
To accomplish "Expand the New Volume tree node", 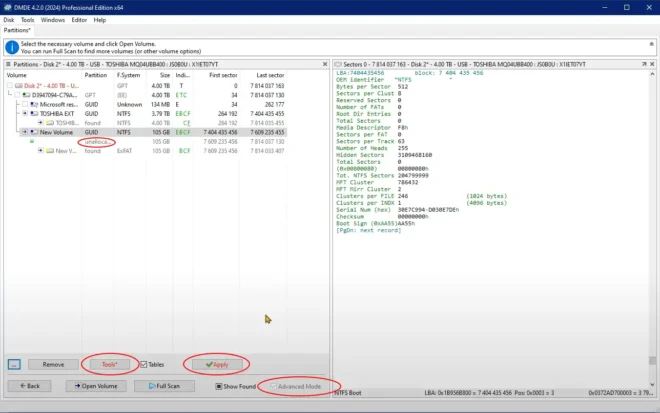I will pos(25,132).
